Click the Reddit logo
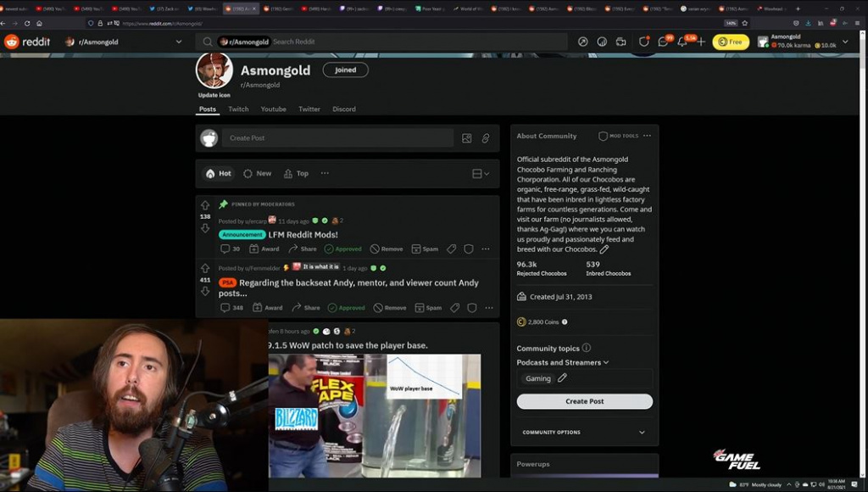The image size is (868, 492). click(27, 42)
